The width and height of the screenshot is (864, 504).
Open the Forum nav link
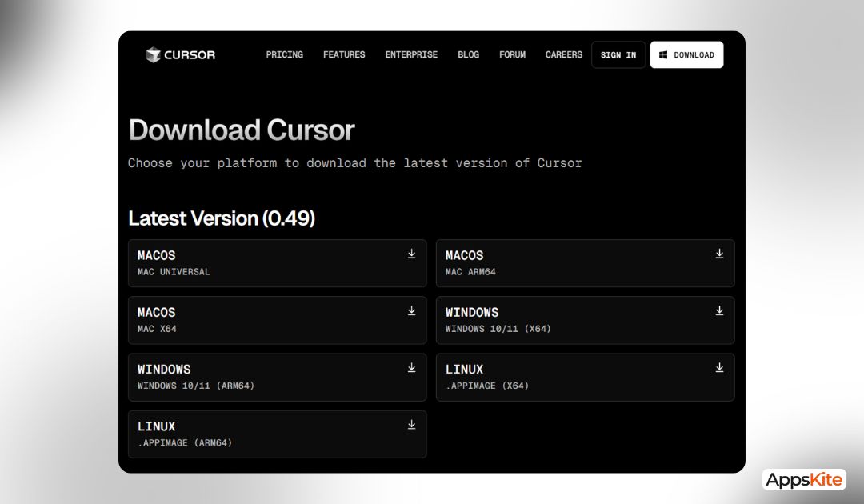[513, 54]
